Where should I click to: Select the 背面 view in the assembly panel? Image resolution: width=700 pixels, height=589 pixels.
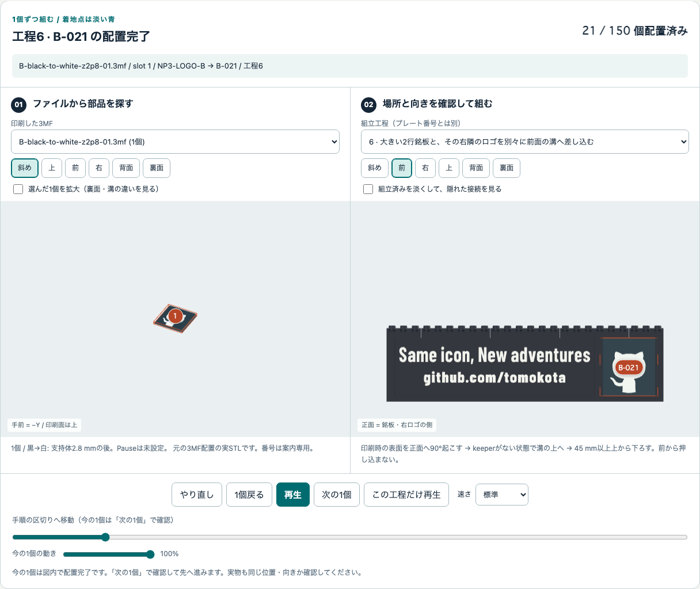point(476,168)
